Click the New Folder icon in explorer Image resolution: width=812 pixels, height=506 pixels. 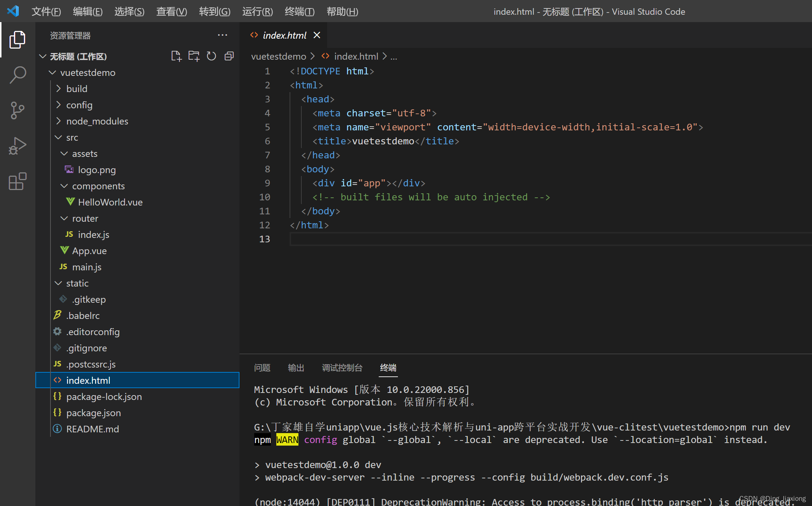194,56
